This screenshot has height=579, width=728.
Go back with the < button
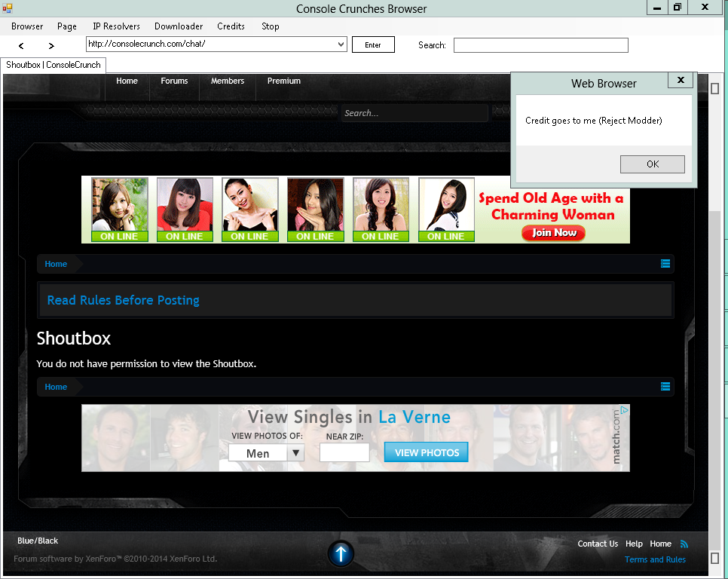tap(21, 45)
